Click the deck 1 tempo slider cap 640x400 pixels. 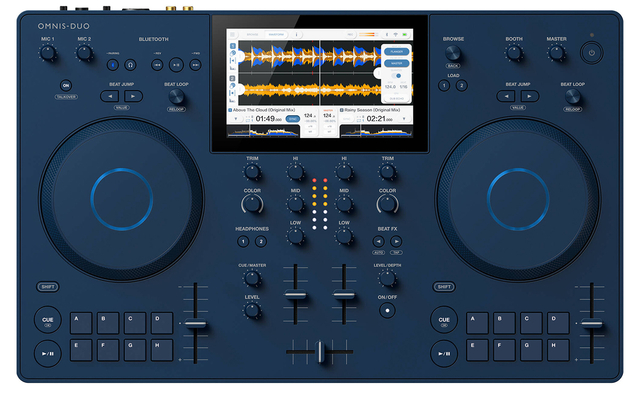pos(196,324)
